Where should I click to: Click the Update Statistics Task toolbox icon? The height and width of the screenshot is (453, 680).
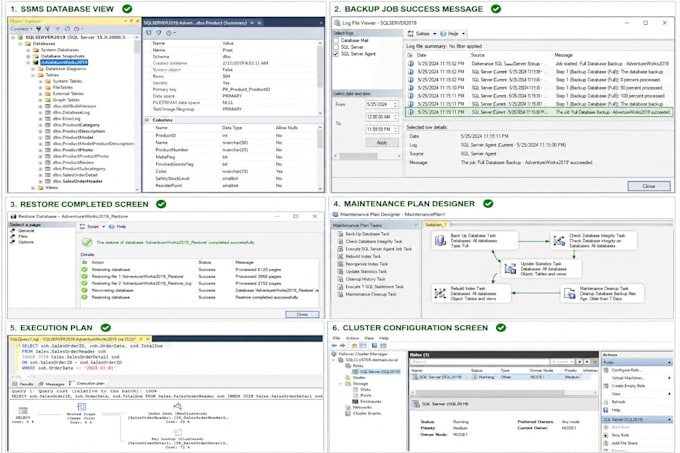[340, 272]
